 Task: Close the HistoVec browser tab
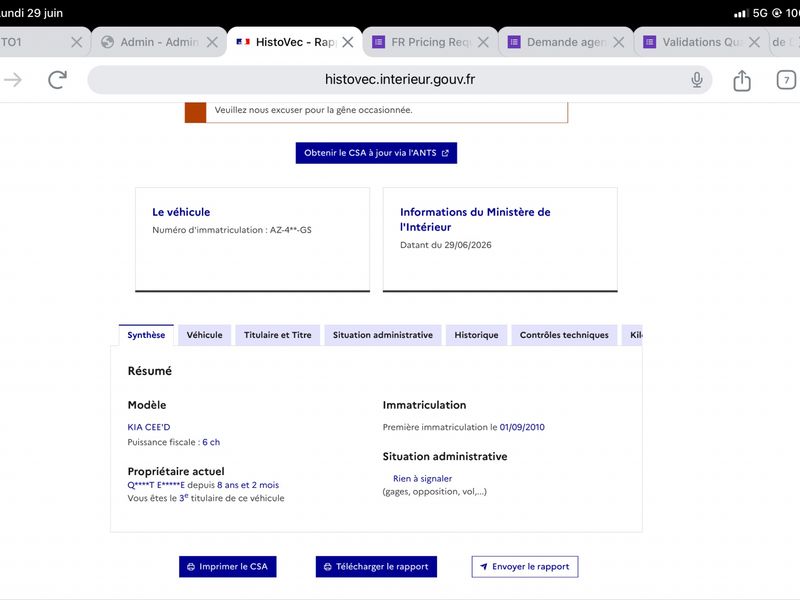click(x=348, y=42)
